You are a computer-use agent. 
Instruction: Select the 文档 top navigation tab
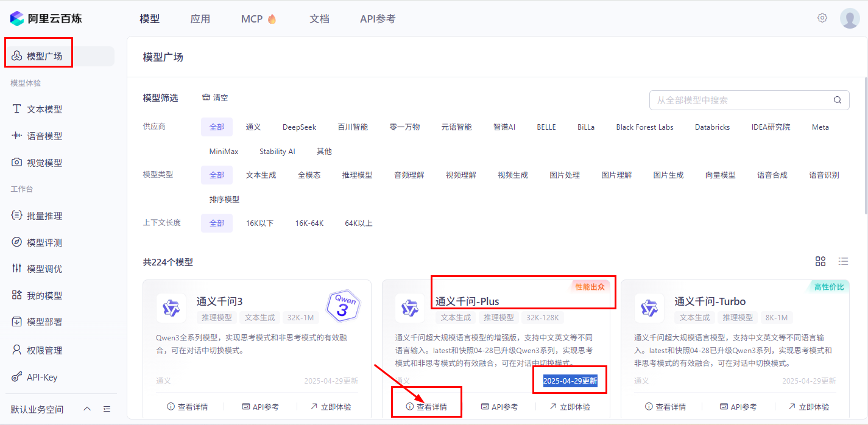[x=319, y=19]
